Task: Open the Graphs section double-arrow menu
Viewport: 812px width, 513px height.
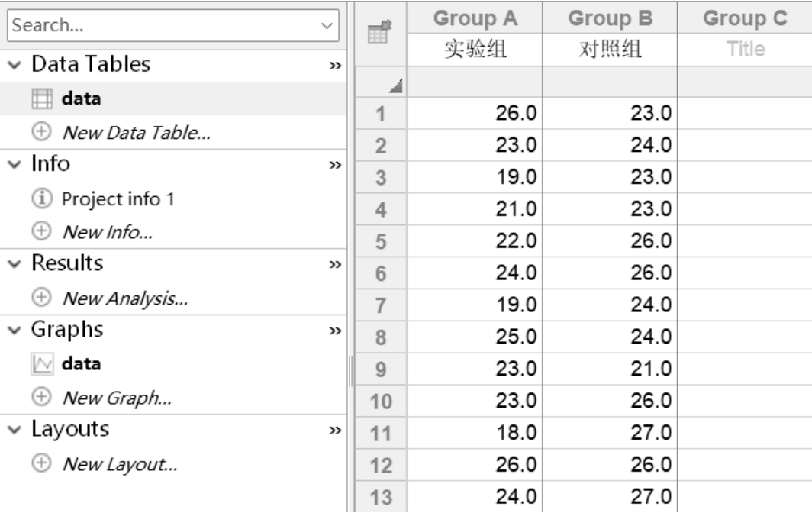Action: 333,331
